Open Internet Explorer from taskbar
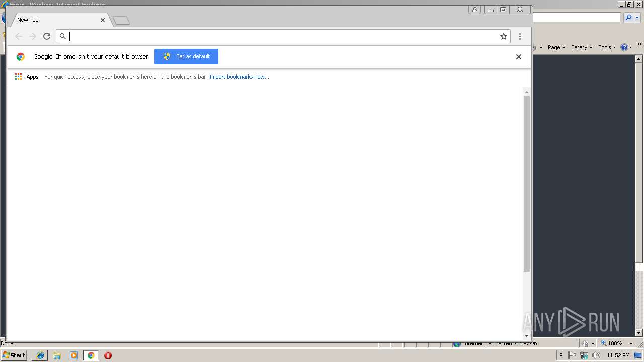Viewport: 644px width, 362px height. click(x=40, y=355)
